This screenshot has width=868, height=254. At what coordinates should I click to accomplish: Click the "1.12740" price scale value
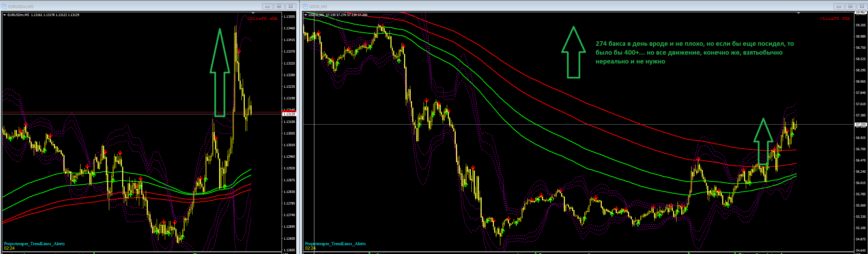(289, 215)
